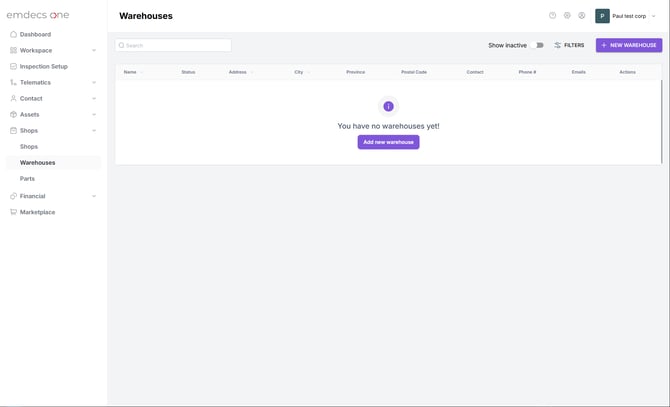Click the Inspection Setup icon
The image size is (670, 407).
tap(13, 66)
